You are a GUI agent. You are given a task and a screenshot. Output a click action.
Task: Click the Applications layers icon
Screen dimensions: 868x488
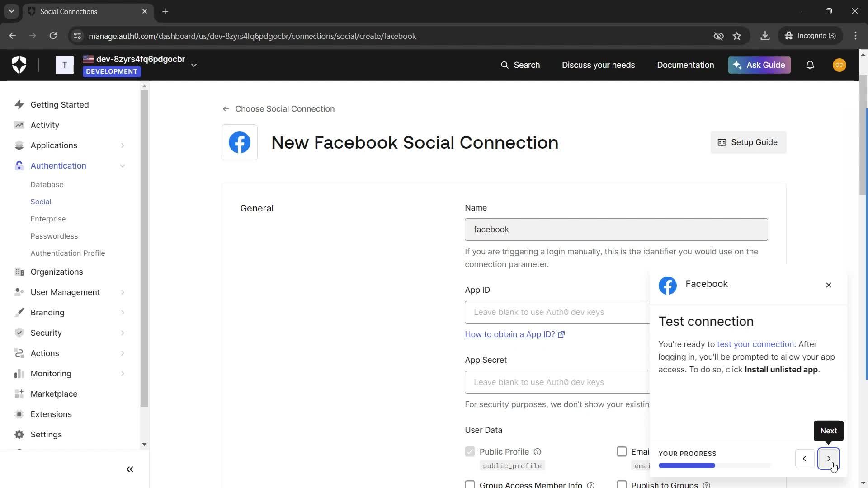[x=19, y=145]
